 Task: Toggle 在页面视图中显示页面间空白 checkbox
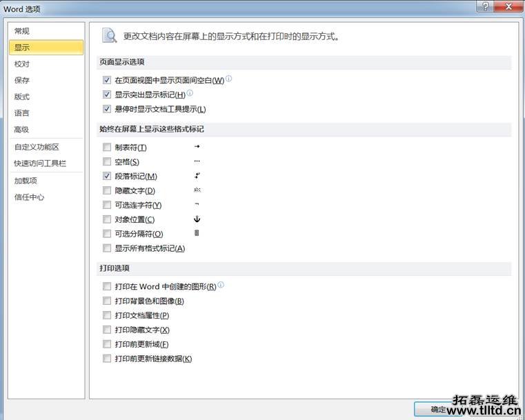pyautogui.click(x=107, y=80)
